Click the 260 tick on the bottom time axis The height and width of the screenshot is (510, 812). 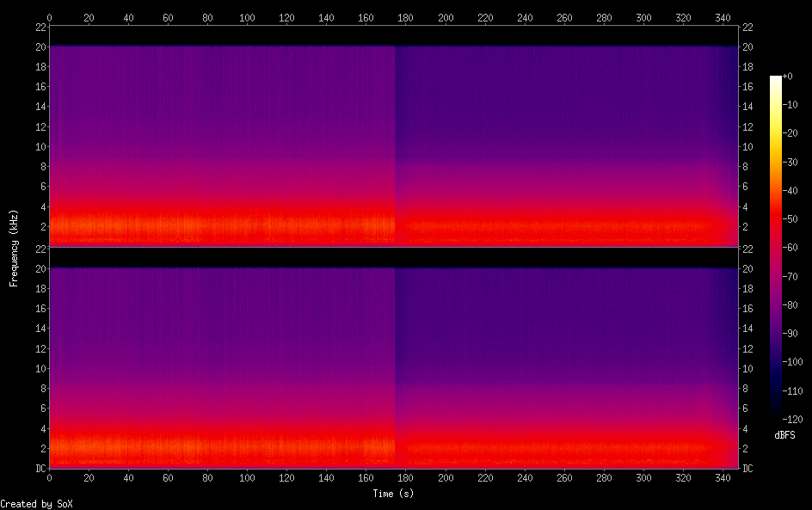point(564,477)
